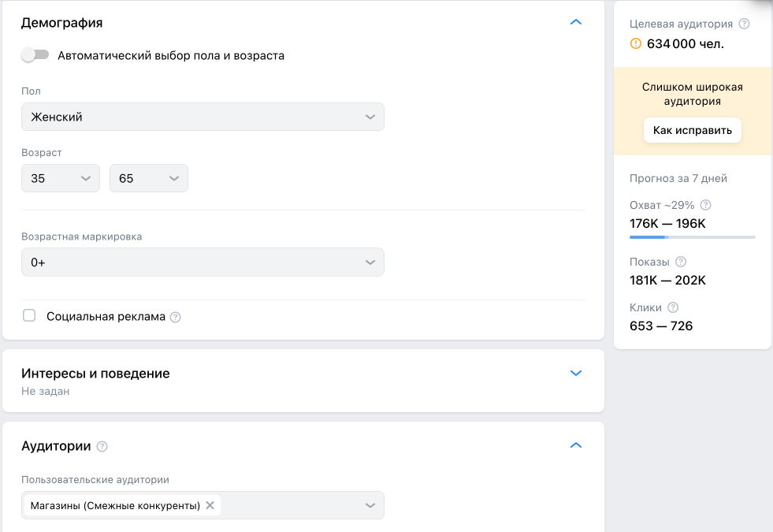Image resolution: width=773 pixels, height=532 pixels.
Task: Open help tooltip for Клики
Action: tap(673, 307)
